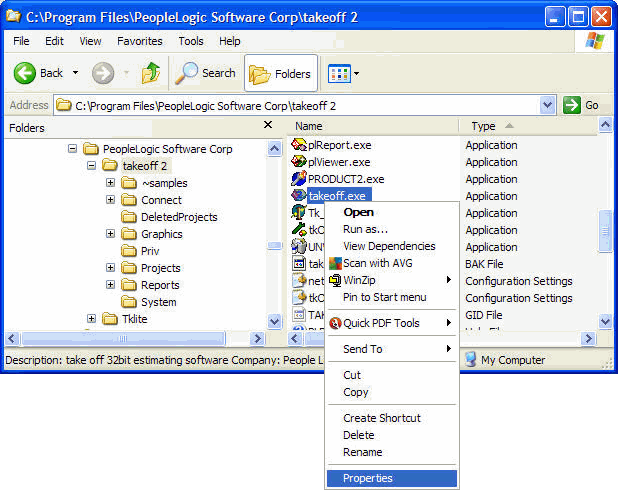618x492 pixels.
Task: Click the Views toolbar icon
Action: pos(339,73)
